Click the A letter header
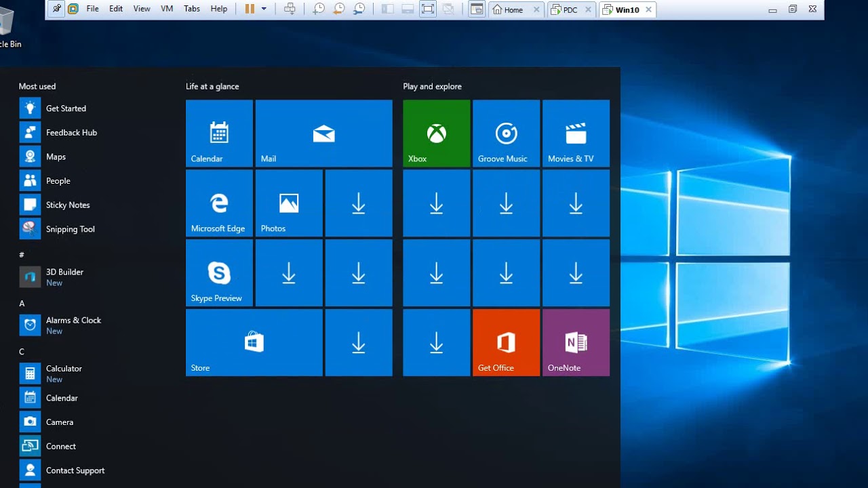This screenshot has height=488, width=868. (22, 304)
